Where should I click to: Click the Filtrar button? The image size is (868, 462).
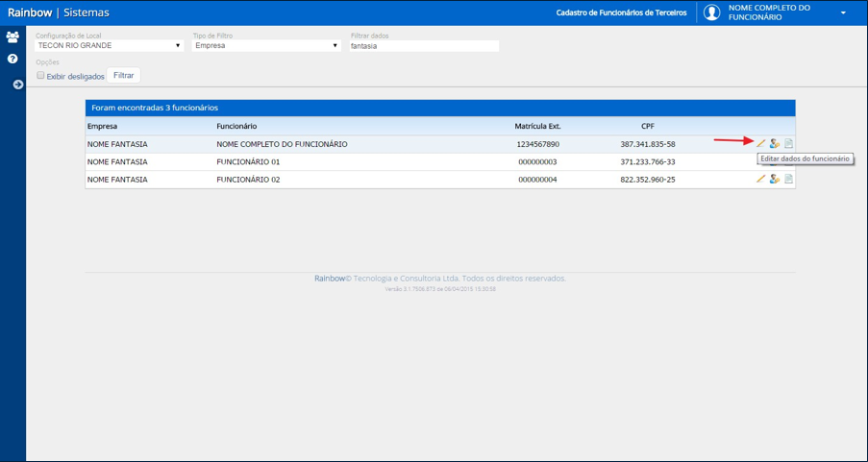click(x=123, y=75)
